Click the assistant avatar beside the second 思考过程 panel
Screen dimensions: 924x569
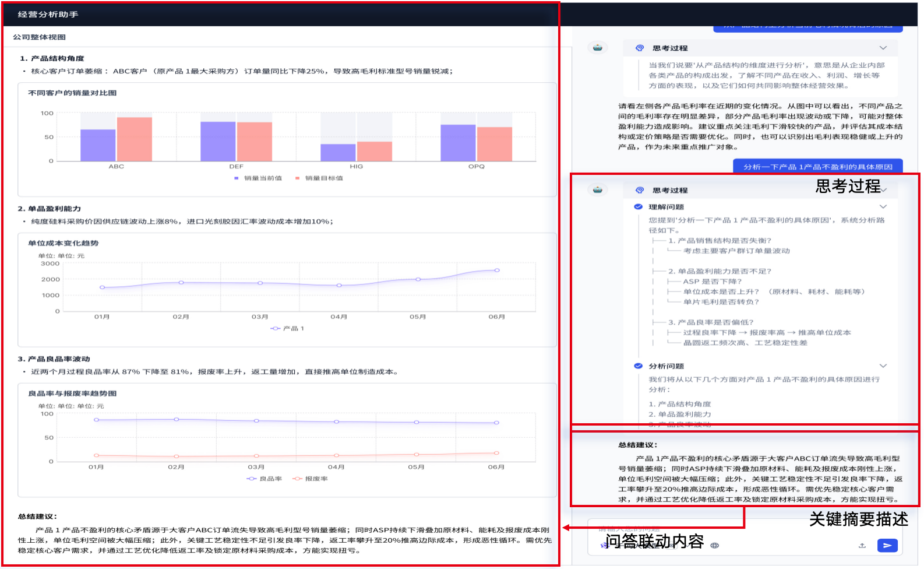(597, 189)
